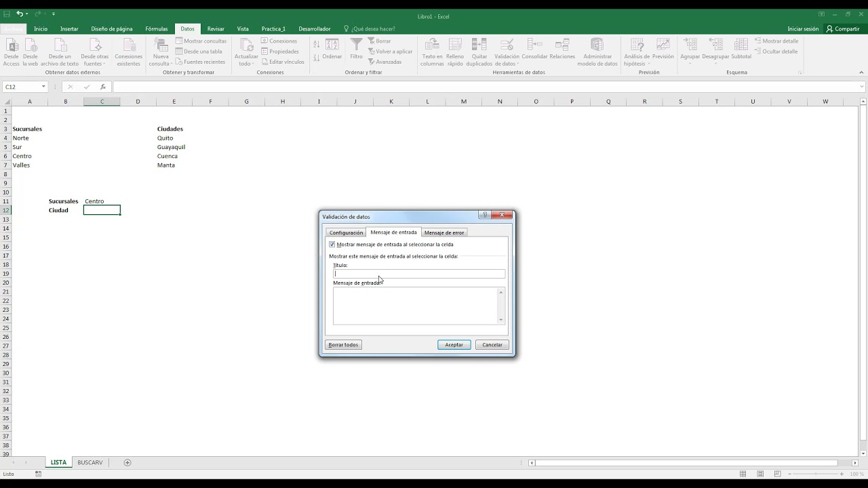Open Texto en columnas tool
The width and height of the screenshot is (868, 488).
tap(432, 52)
